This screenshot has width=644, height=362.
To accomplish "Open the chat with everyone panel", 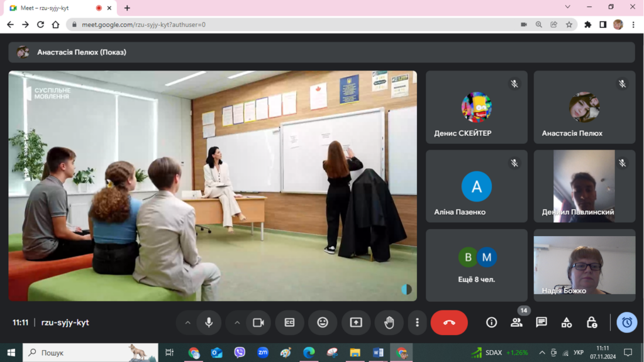I will (541, 322).
